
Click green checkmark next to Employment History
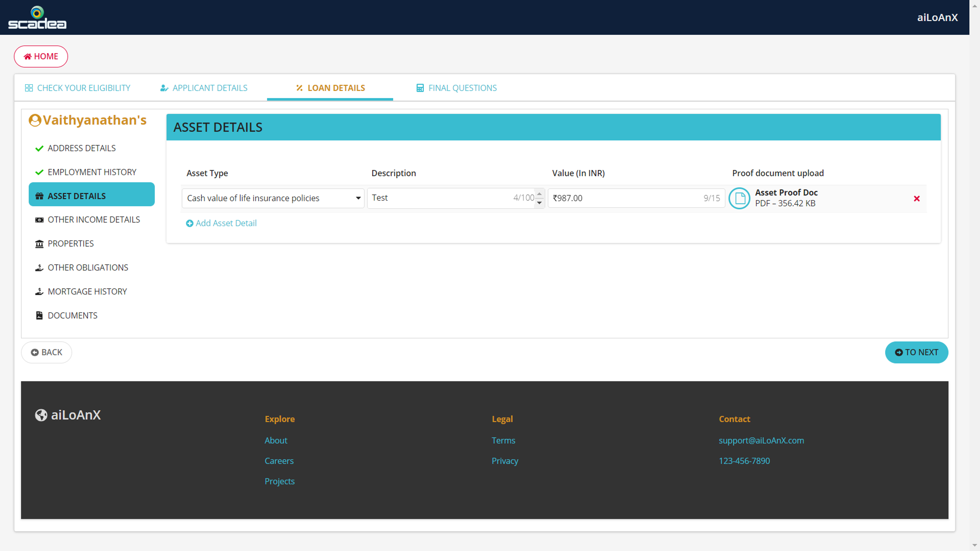click(39, 172)
